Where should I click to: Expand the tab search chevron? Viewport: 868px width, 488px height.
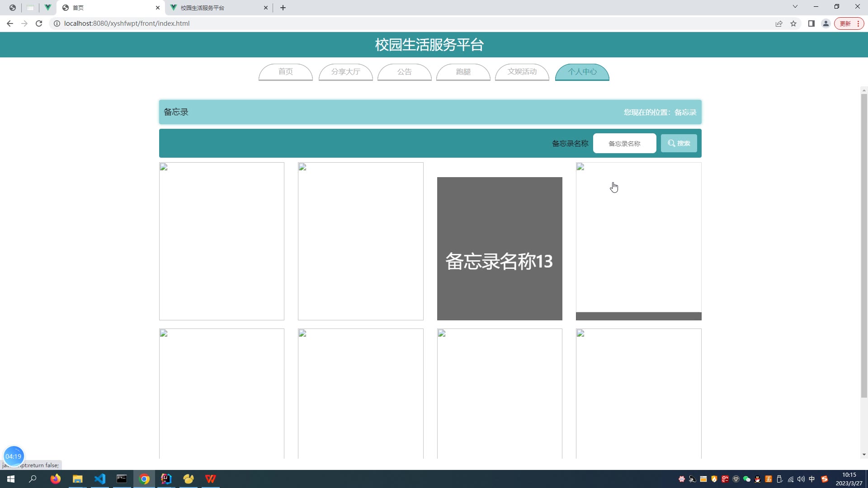point(795,6)
